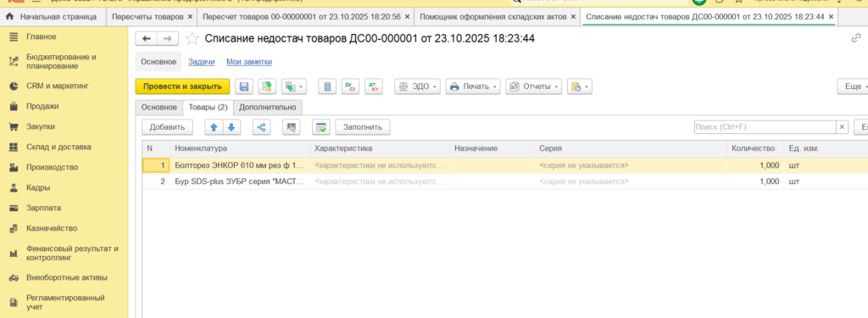Switch to the Основное form tab
This screenshot has width=868, height=318.
pyautogui.click(x=159, y=107)
